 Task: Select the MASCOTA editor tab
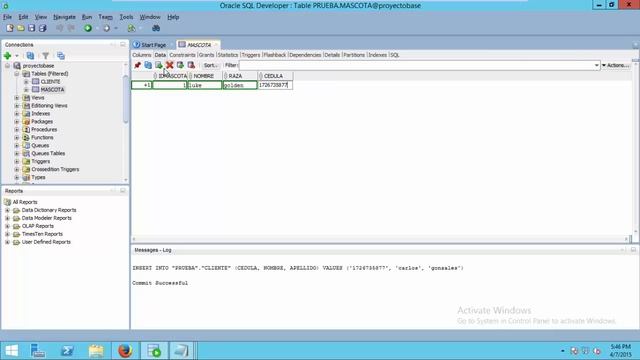pyautogui.click(x=199, y=45)
